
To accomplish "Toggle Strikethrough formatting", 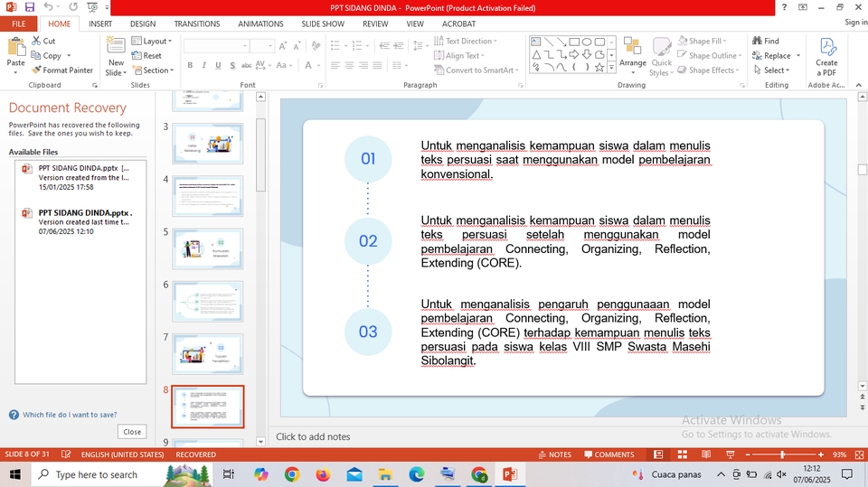I will coord(246,65).
